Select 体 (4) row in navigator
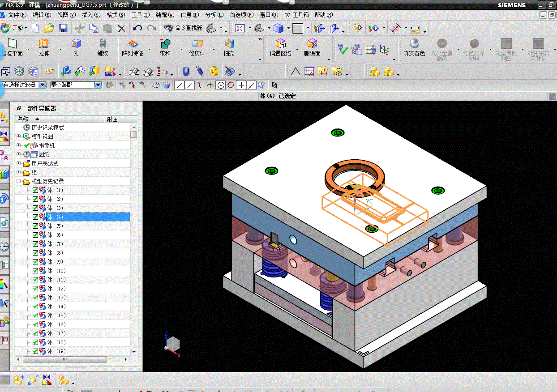557x392 pixels. (73, 217)
